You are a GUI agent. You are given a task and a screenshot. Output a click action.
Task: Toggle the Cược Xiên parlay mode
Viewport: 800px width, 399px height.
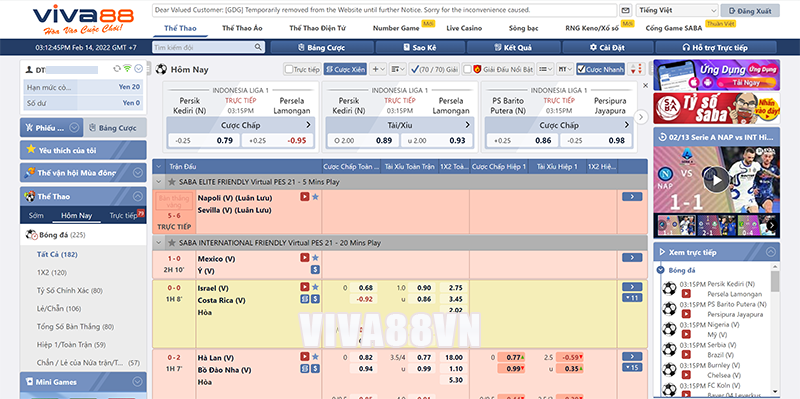click(x=345, y=69)
